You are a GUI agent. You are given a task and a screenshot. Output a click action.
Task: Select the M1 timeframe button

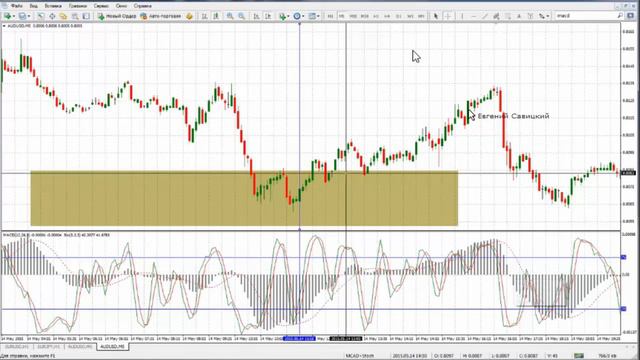click(x=330, y=16)
